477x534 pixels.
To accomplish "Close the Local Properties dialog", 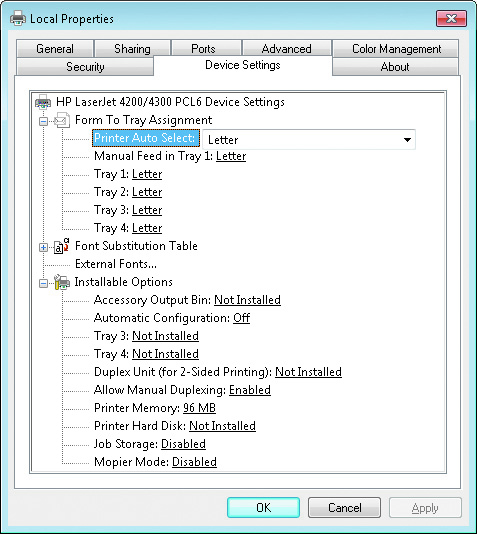I will tap(451, 18).
